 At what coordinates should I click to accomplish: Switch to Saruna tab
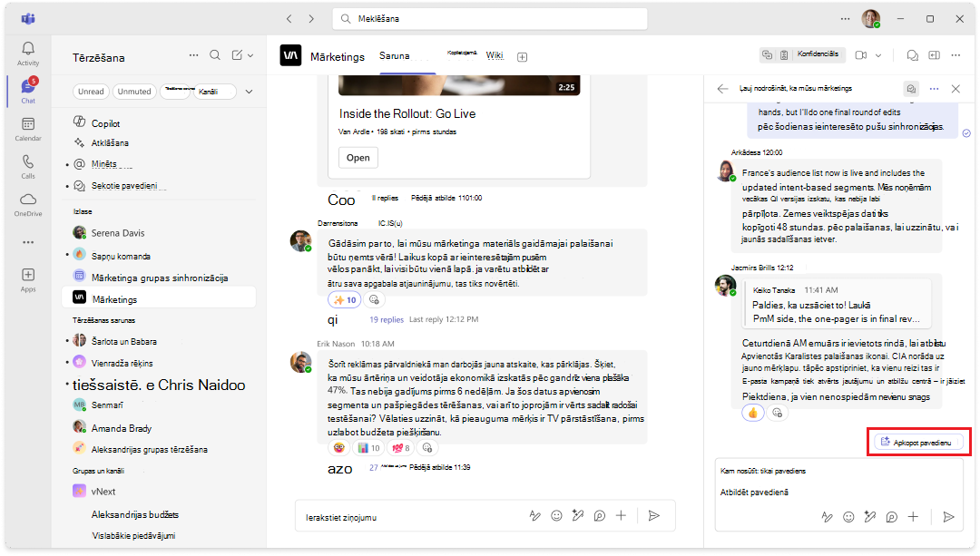(x=395, y=55)
